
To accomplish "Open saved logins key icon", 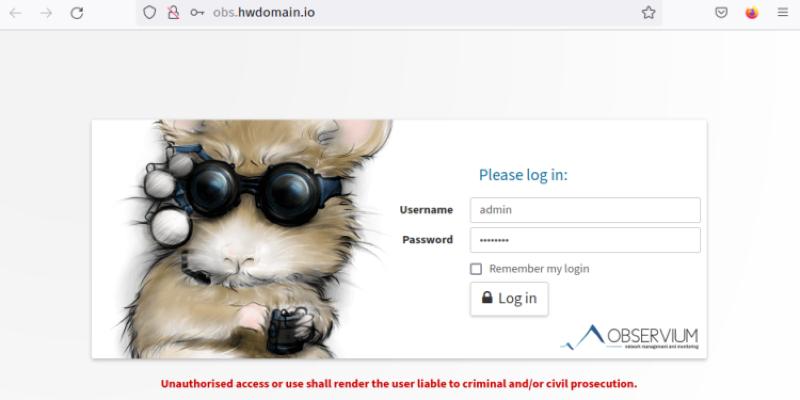I will click(197, 12).
